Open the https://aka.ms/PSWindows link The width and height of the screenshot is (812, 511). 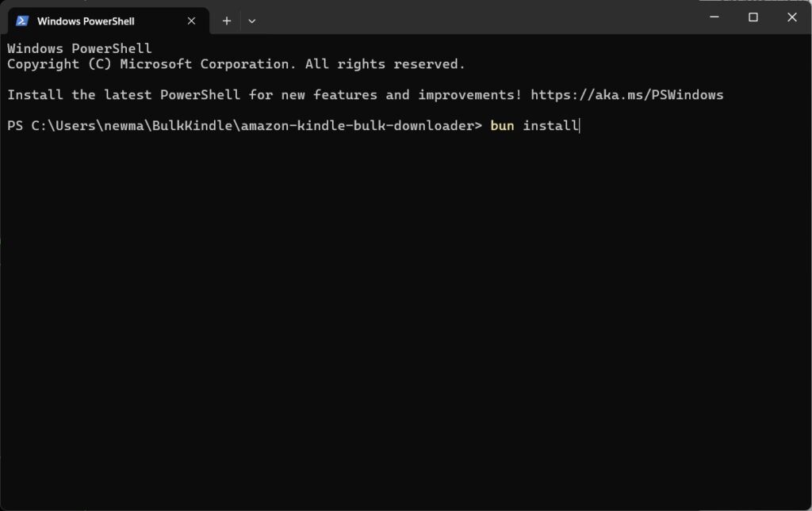pyautogui.click(x=626, y=95)
